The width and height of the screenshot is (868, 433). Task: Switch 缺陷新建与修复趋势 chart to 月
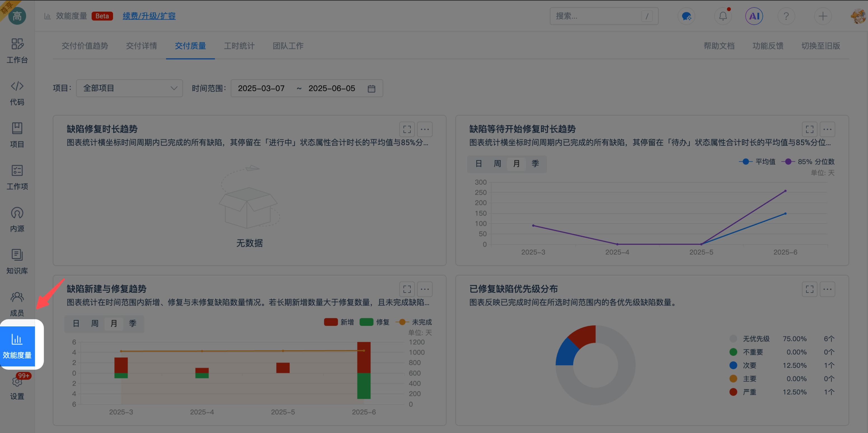point(114,324)
